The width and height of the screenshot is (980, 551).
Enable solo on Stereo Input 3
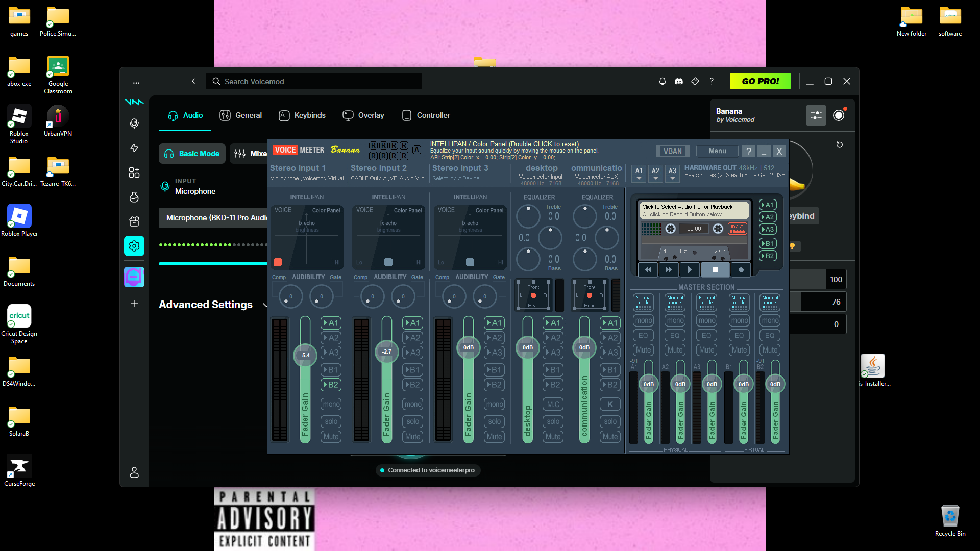494,421
